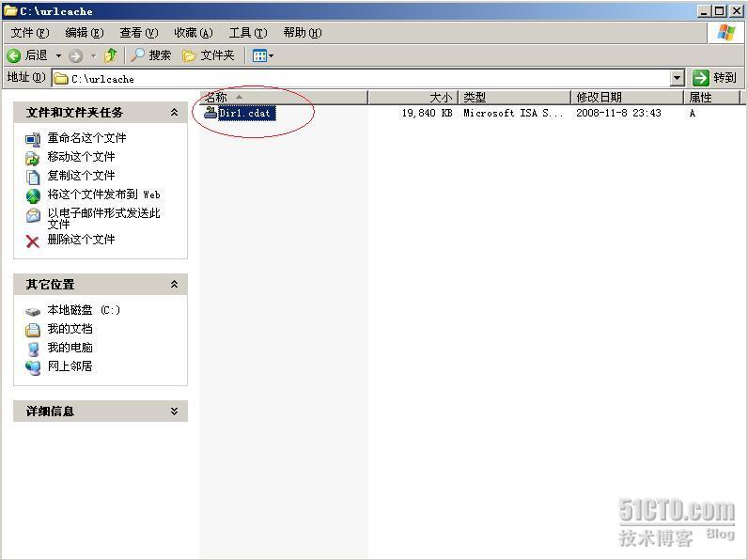The width and height of the screenshot is (748, 560).
Task: Click the Microsoft ISA S... type cell
Action: (x=513, y=113)
